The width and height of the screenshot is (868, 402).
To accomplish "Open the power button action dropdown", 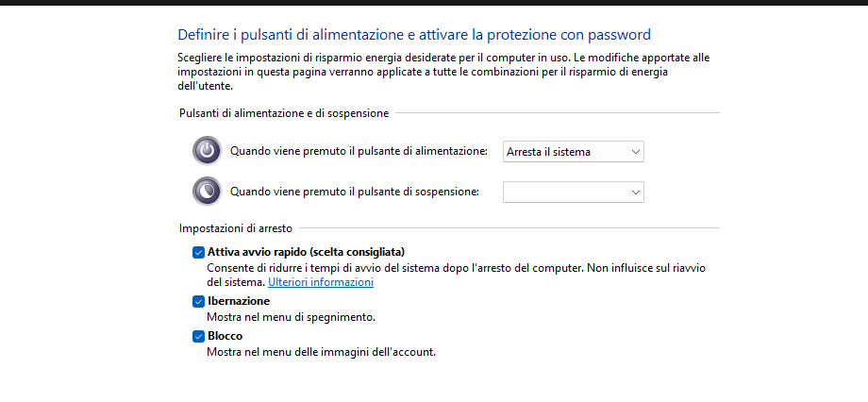I will (x=573, y=151).
